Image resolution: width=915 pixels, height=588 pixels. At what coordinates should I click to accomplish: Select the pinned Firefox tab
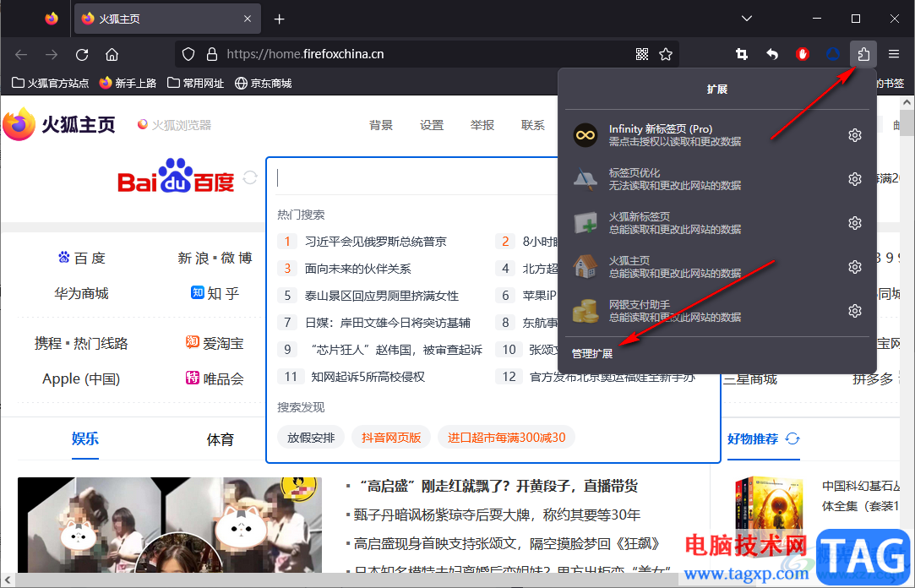tap(52, 19)
